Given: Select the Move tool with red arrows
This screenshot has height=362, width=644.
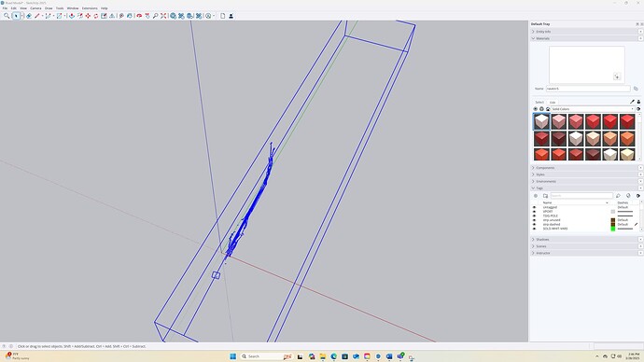Looking at the screenshot, I should click(x=88, y=16).
